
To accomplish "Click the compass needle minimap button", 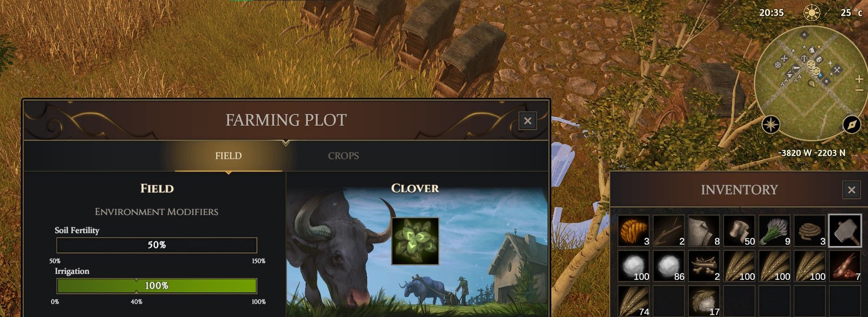I will coord(851,124).
